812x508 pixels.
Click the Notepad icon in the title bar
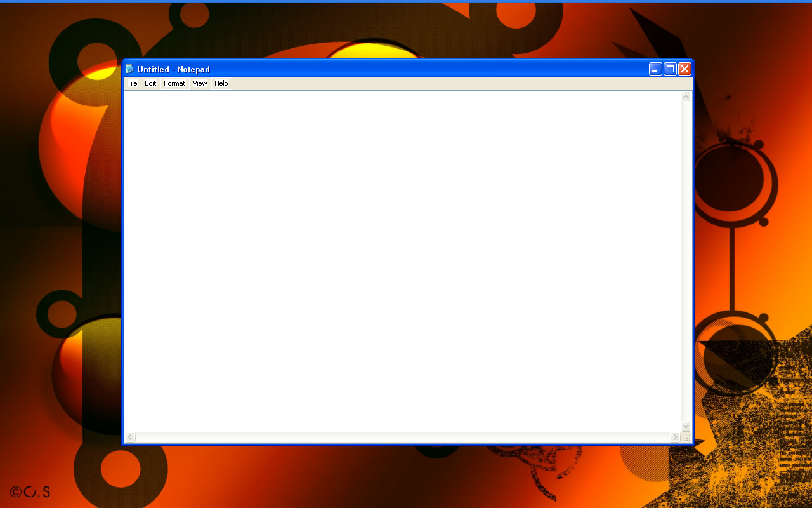(x=129, y=69)
